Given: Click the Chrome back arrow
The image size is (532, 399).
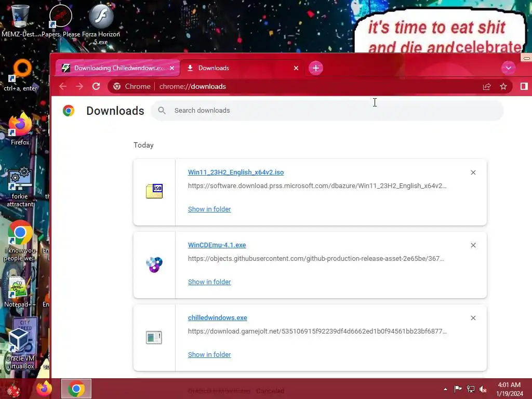Looking at the screenshot, I should point(63,86).
